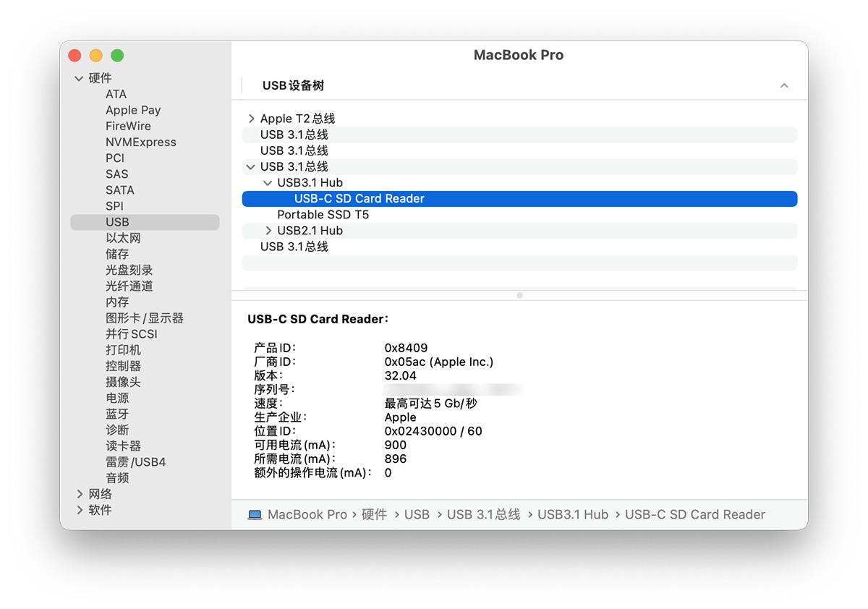Collapse the USB 设备树 panel
The height and width of the screenshot is (609, 868).
tap(785, 85)
